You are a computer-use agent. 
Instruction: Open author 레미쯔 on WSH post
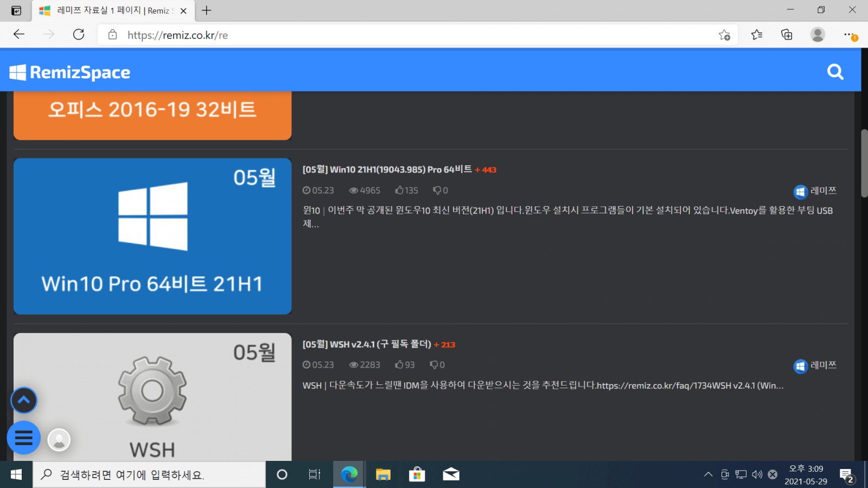pyautogui.click(x=815, y=366)
